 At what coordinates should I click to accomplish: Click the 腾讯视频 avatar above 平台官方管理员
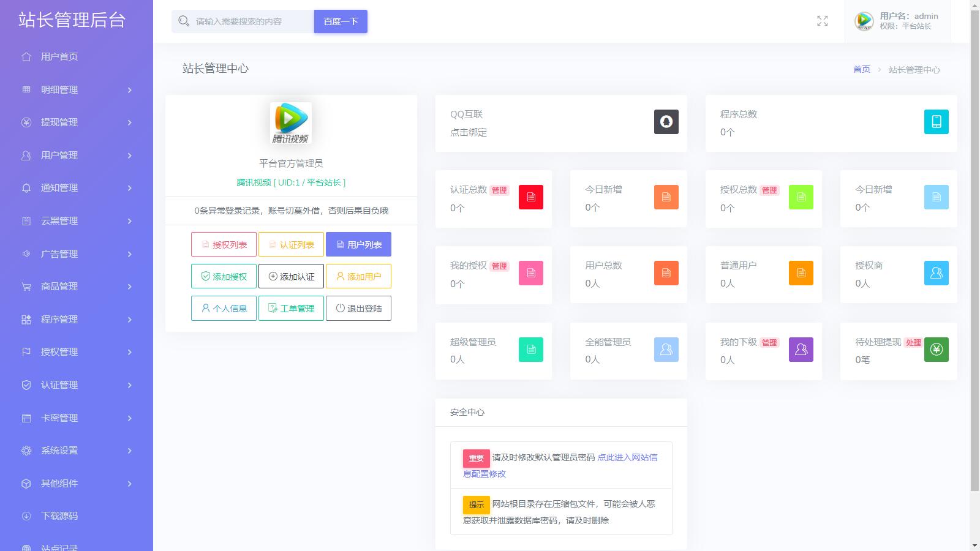[290, 122]
